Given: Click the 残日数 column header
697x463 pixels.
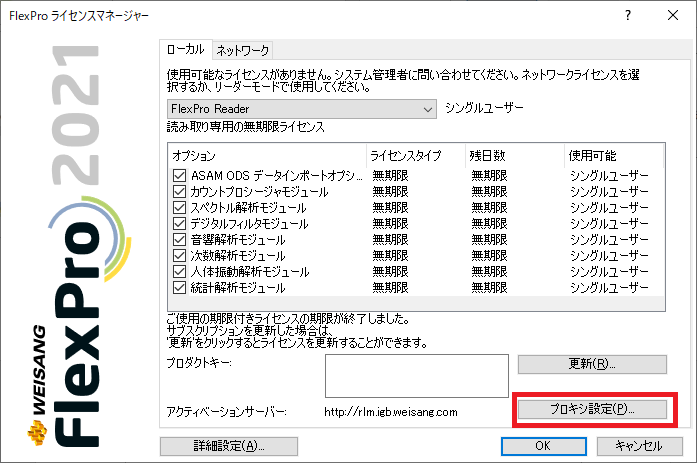Looking at the screenshot, I should click(515, 156).
